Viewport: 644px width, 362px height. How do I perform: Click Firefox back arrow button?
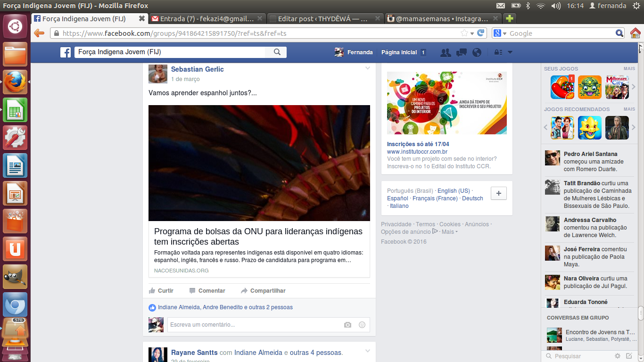click(39, 33)
